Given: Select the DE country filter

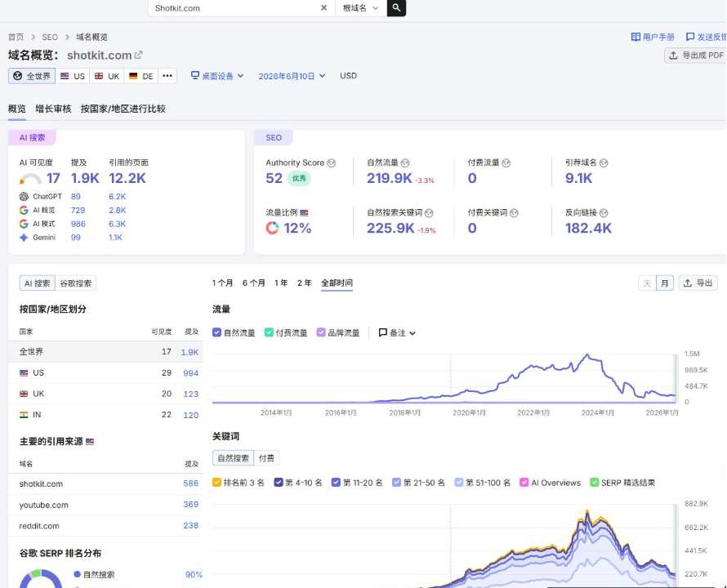Looking at the screenshot, I should click(141, 76).
